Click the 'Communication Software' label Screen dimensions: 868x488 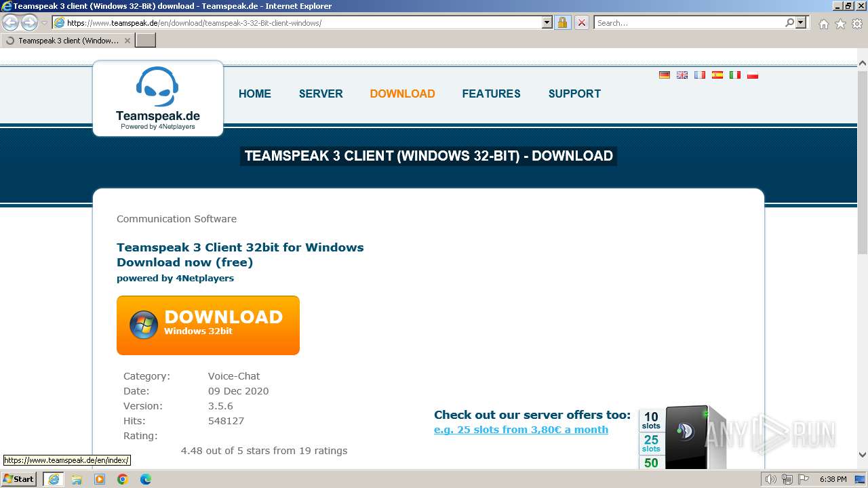click(176, 219)
